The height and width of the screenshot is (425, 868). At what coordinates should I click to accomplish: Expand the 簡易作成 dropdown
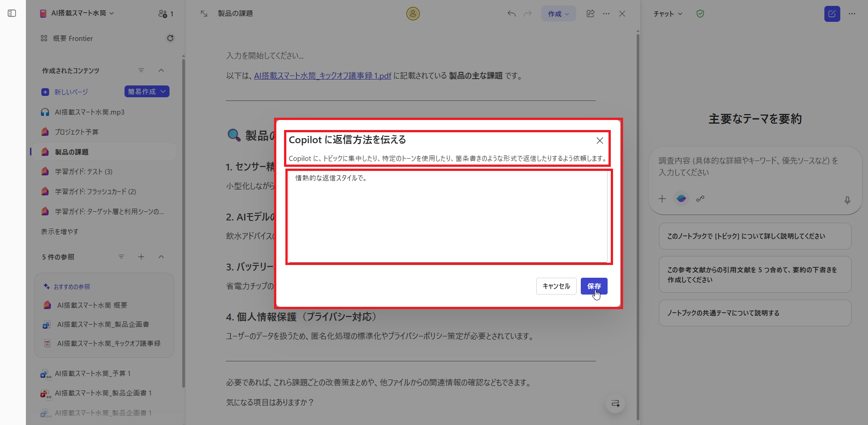point(146,91)
